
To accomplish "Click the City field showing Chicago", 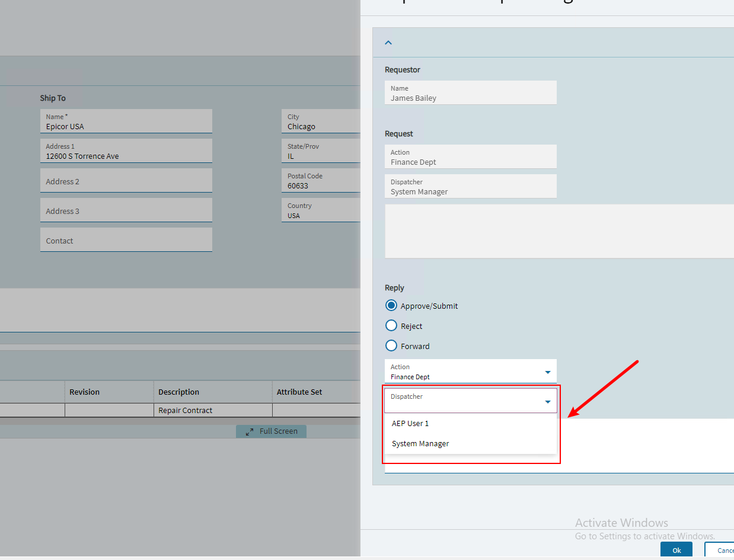I will point(321,121).
